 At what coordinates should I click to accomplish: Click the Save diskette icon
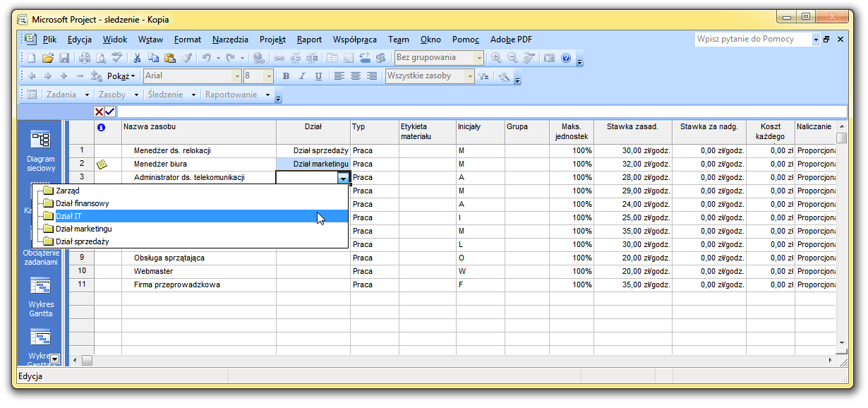click(64, 58)
